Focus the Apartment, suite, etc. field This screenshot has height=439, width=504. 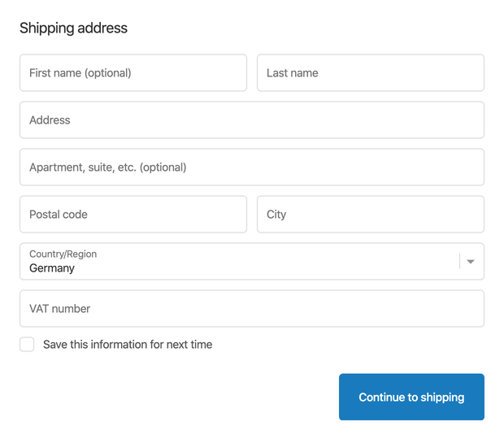pos(252,167)
